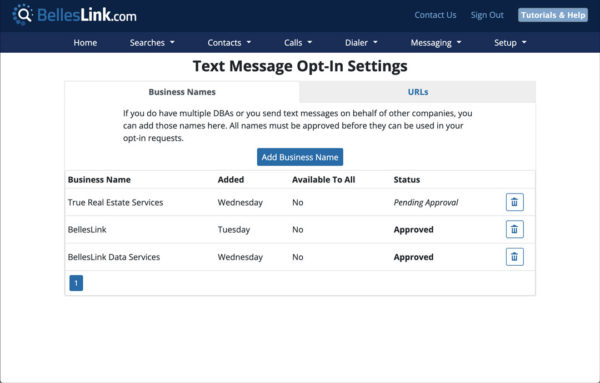Image resolution: width=600 pixels, height=383 pixels.
Task: Open the Contact Us link
Action: (x=435, y=15)
